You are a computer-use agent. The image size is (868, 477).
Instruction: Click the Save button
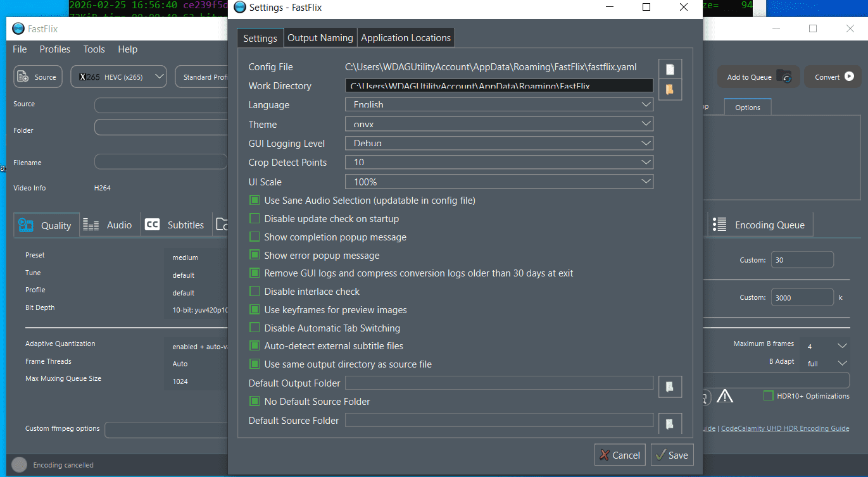(671, 455)
